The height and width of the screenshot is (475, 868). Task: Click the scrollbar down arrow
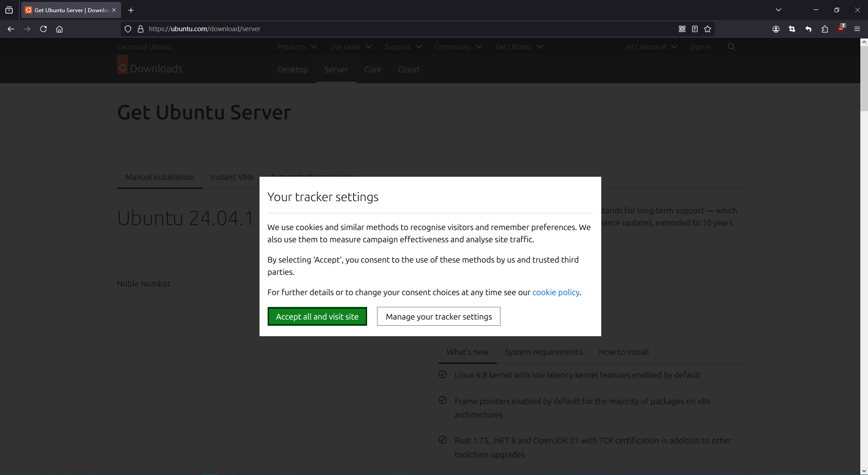pyautogui.click(x=864, y=470)
